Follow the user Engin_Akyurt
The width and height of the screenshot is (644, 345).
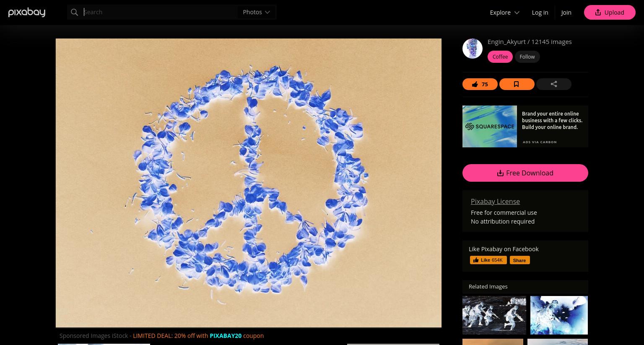point(527,57)
